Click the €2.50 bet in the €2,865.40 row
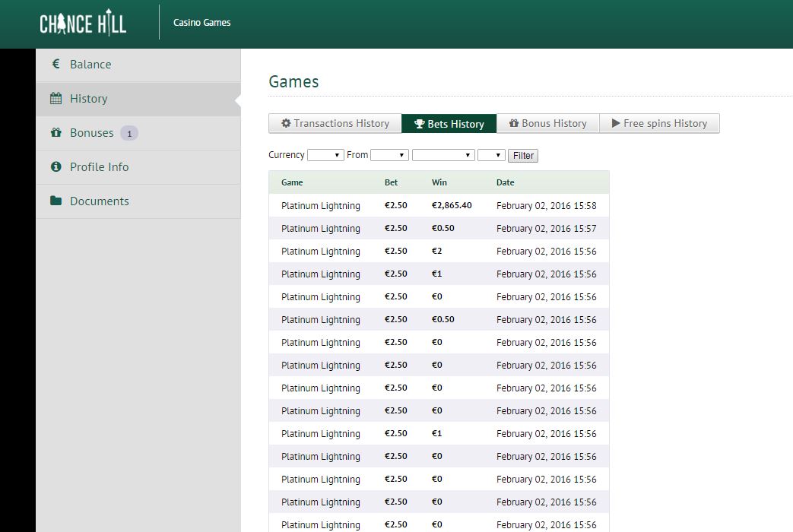 [395, 205]
